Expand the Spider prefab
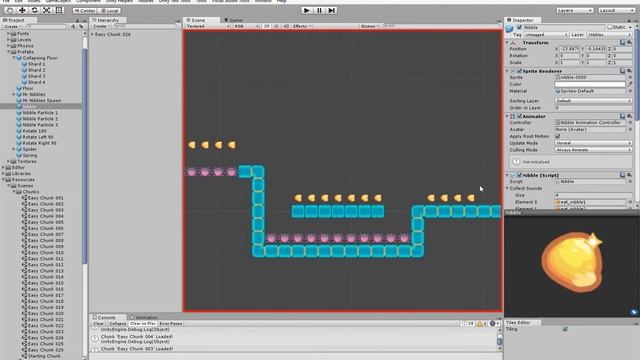 click(14, 149)
